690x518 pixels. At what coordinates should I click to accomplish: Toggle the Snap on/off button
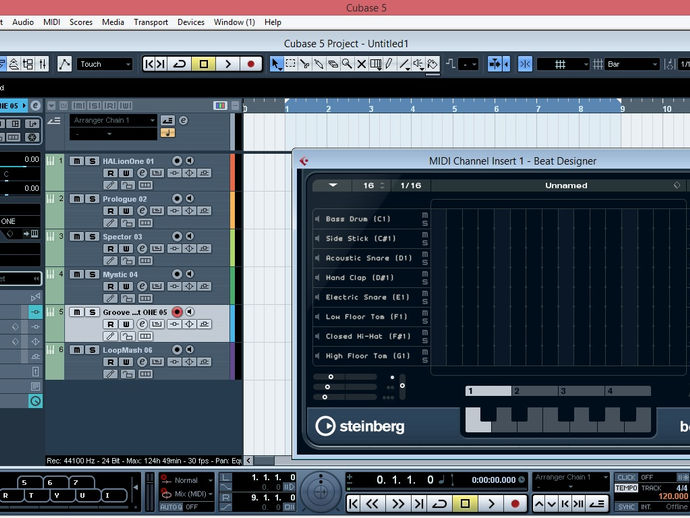pos(525,64)
